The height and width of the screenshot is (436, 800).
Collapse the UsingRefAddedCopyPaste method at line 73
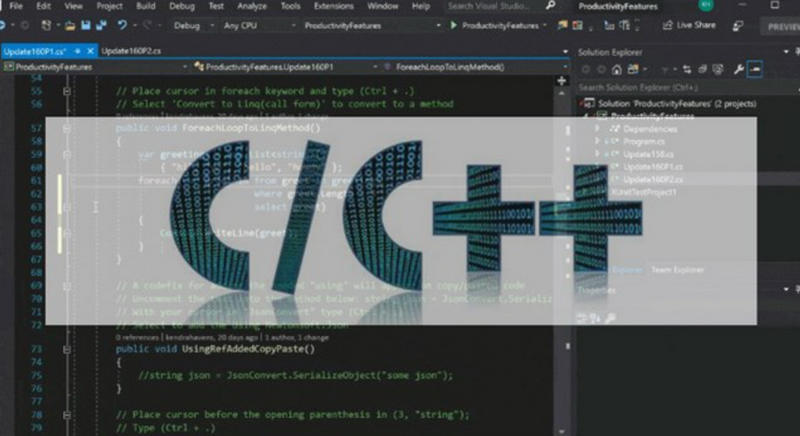tap(66, 349)
